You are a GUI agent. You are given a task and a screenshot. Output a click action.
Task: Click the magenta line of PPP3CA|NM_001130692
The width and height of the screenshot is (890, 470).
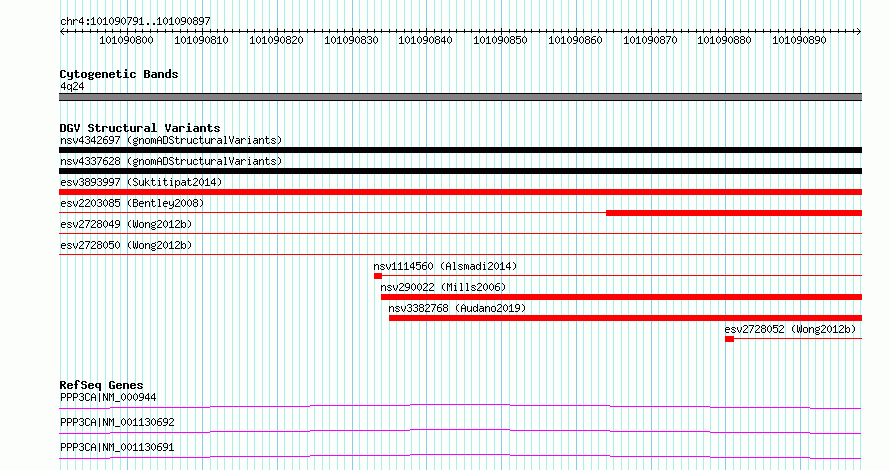click(x=460, y=431)
